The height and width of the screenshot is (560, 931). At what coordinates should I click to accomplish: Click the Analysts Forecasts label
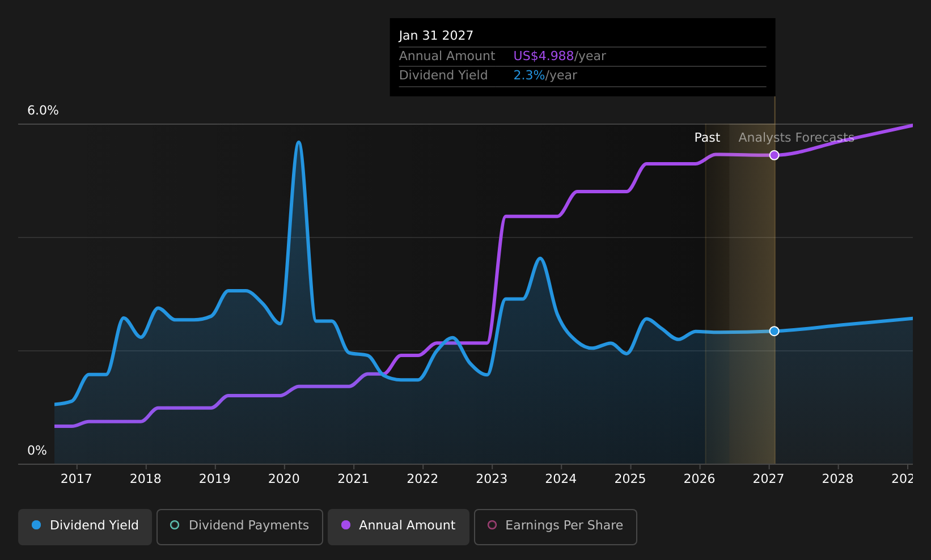pos(796,138)
